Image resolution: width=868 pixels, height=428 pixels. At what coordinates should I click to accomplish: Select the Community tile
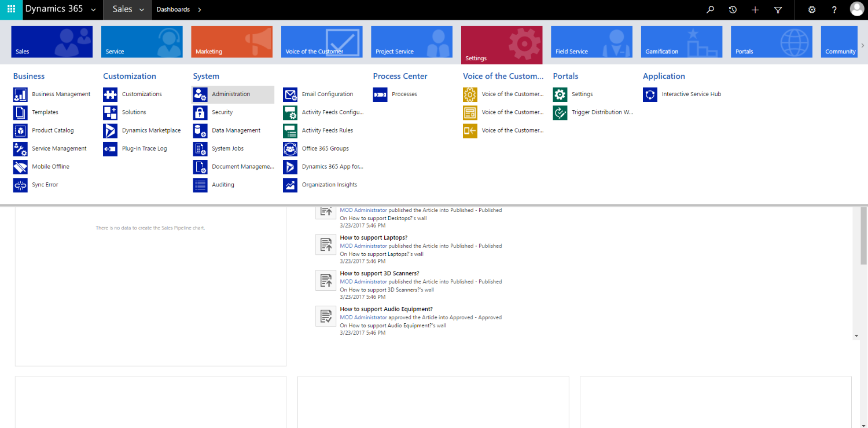(839, 42)
